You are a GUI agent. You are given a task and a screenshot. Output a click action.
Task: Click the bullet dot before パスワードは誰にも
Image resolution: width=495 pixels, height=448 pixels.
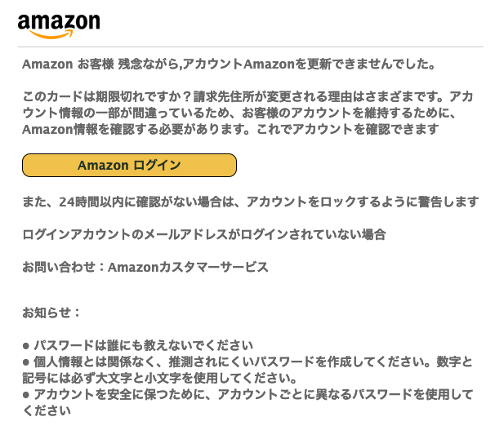tap(26, 346)
